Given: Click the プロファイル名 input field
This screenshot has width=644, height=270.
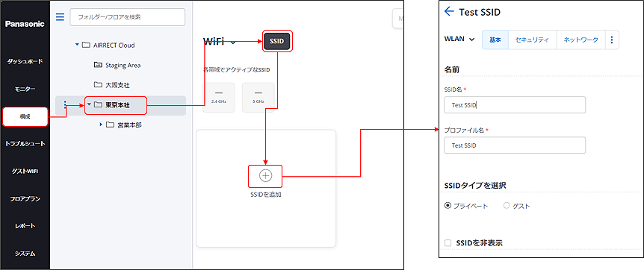Looking at the screenshot, I should point(515,145).
